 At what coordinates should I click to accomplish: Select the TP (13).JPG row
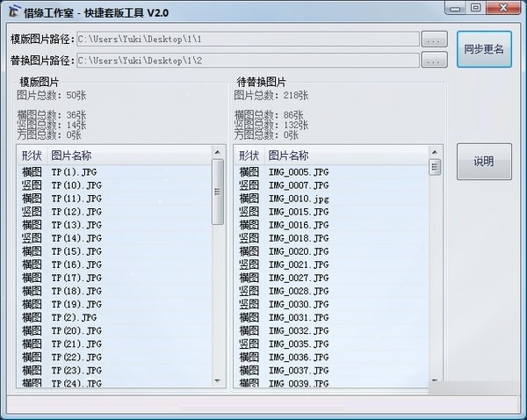click(114, 225)
